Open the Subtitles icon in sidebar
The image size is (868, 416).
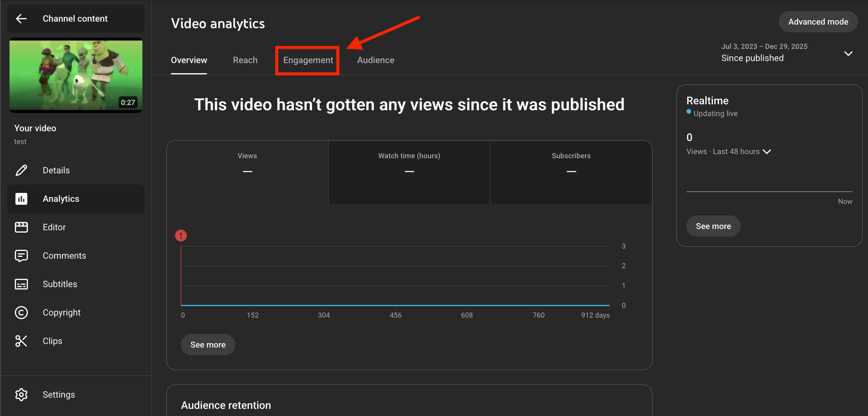(x=21, y=284)
